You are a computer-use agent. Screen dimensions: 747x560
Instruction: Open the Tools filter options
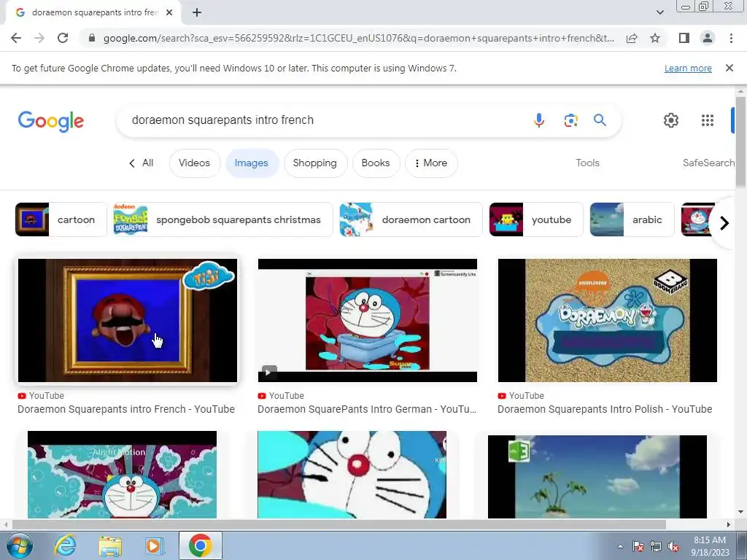587,163
